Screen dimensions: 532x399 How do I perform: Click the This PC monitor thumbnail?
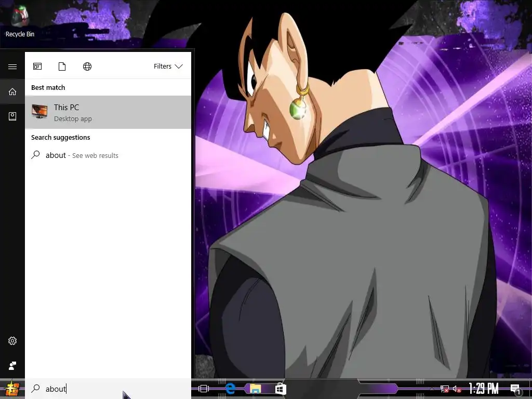pyautogui.click(x=39, y=112)
